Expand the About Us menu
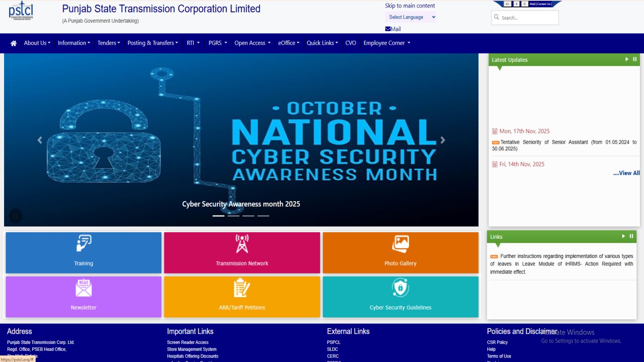644x362 pixels. tap(37, 43)
